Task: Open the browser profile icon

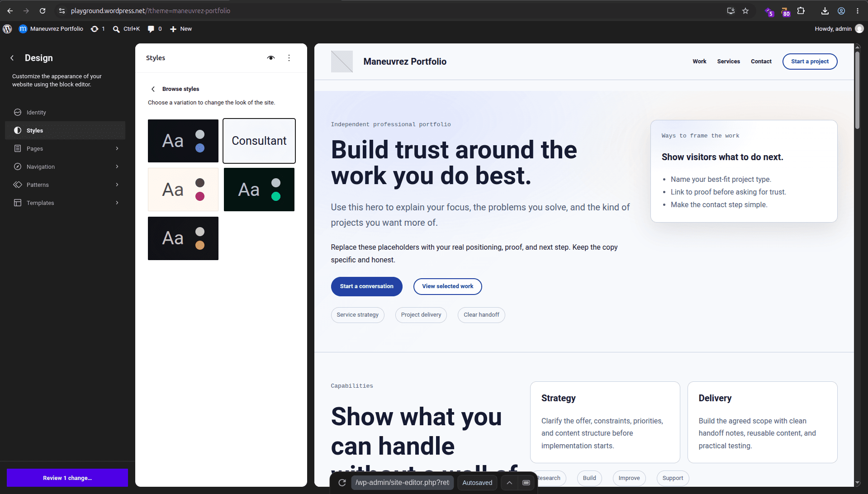Action: [841, 11]
